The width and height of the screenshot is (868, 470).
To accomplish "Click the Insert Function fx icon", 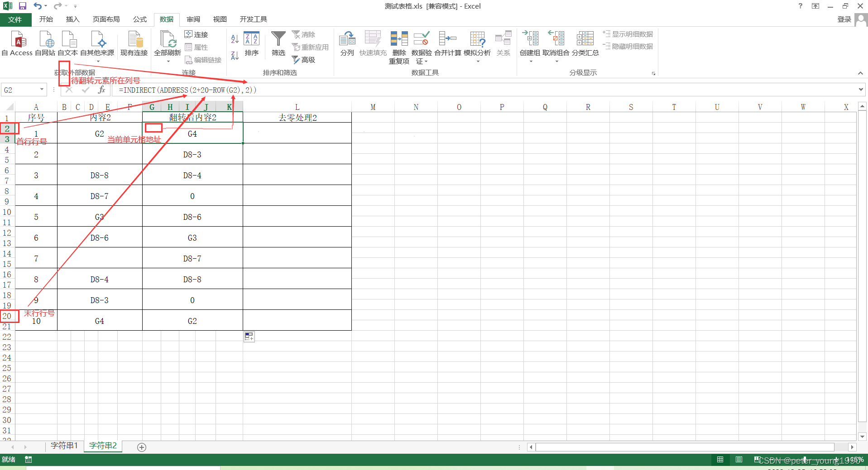I will point(102,90).
